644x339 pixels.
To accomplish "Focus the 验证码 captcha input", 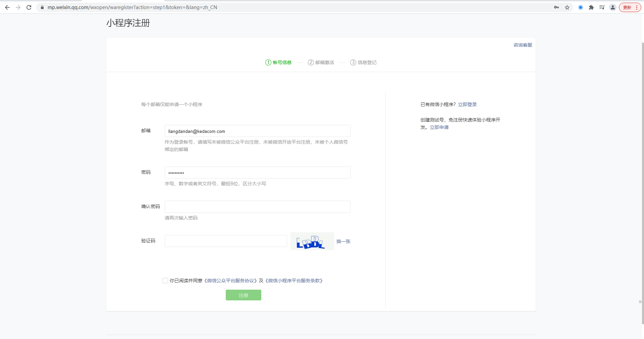I will [x=226, y=241].
